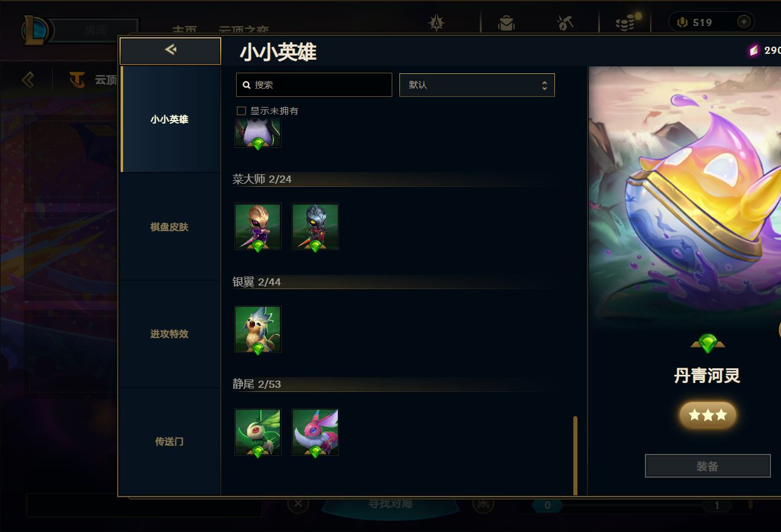The height and width of the screenshot is (532, 781).
Task: Enable the 显示未拥有 checkbox
Action: click(x=241, y=111)
